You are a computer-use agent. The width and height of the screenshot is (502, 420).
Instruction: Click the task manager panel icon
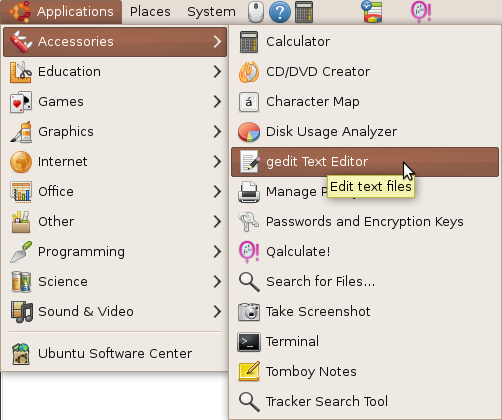[x=372, y=12]
